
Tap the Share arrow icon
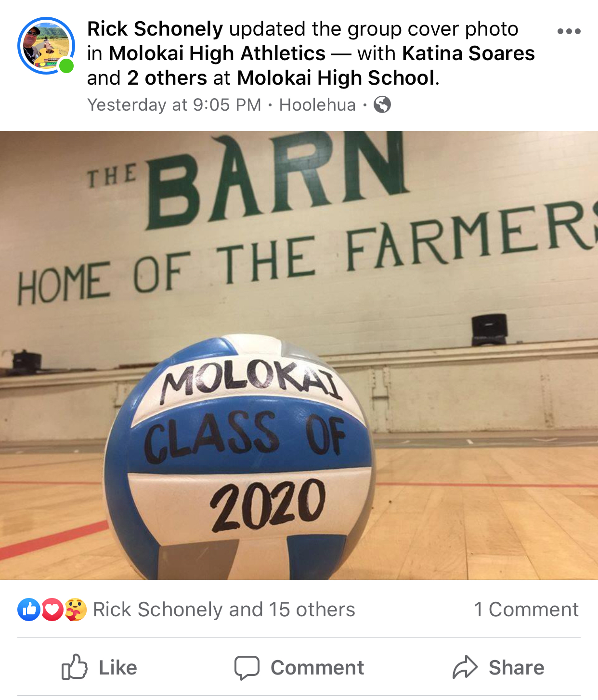[465, 667]
